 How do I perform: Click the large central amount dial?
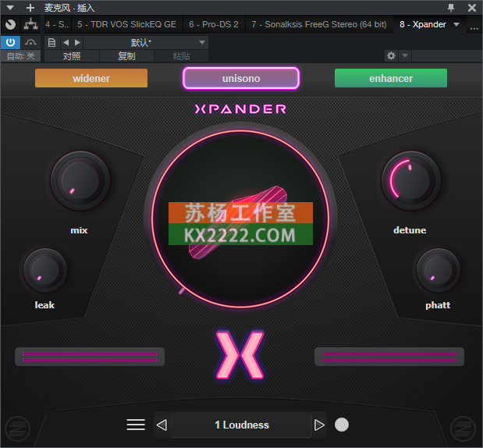point(240,219)
